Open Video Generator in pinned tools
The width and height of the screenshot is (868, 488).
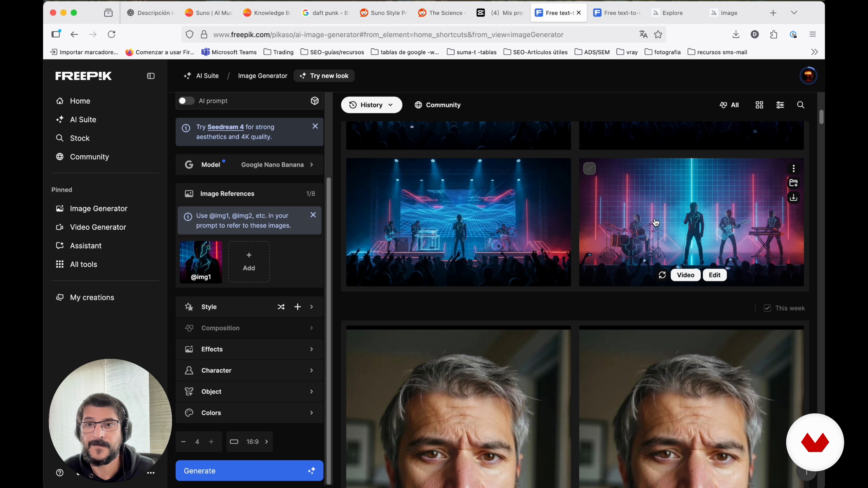click(98, 227)
